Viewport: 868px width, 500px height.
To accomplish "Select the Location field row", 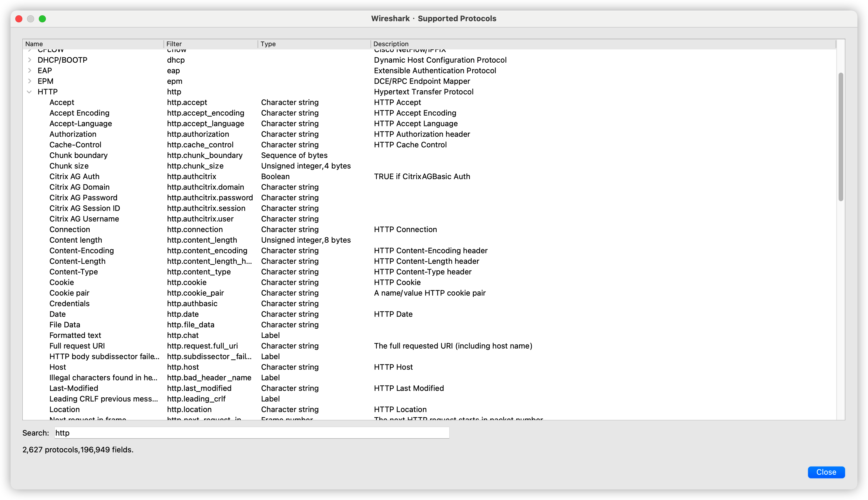I will point(429,410).
